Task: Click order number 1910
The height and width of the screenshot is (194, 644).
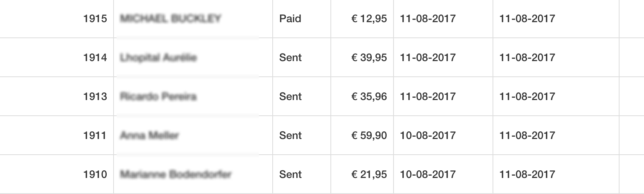Action: tap(95, 174)
